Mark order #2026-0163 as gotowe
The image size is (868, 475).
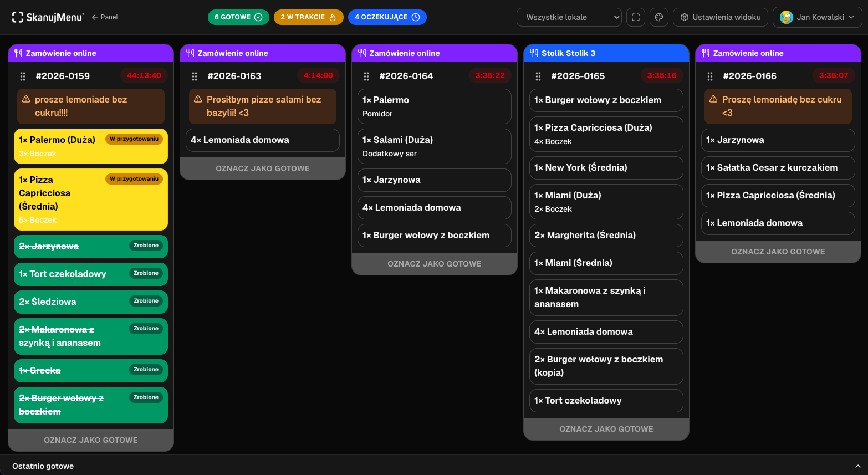263,168
